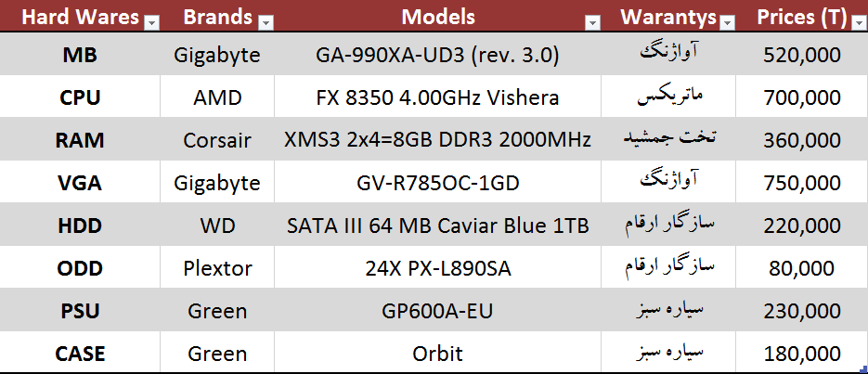Expand the Brands column filter
Screen dimensions: 868x374
[266, 21]
